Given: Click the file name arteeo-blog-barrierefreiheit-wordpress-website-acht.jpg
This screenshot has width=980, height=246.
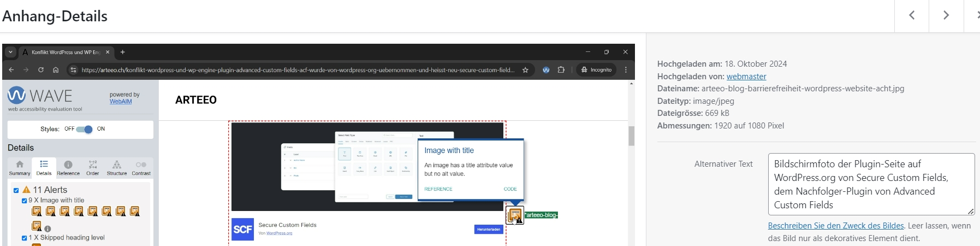Looking at the screenshot, I should (x=803, y=89).
